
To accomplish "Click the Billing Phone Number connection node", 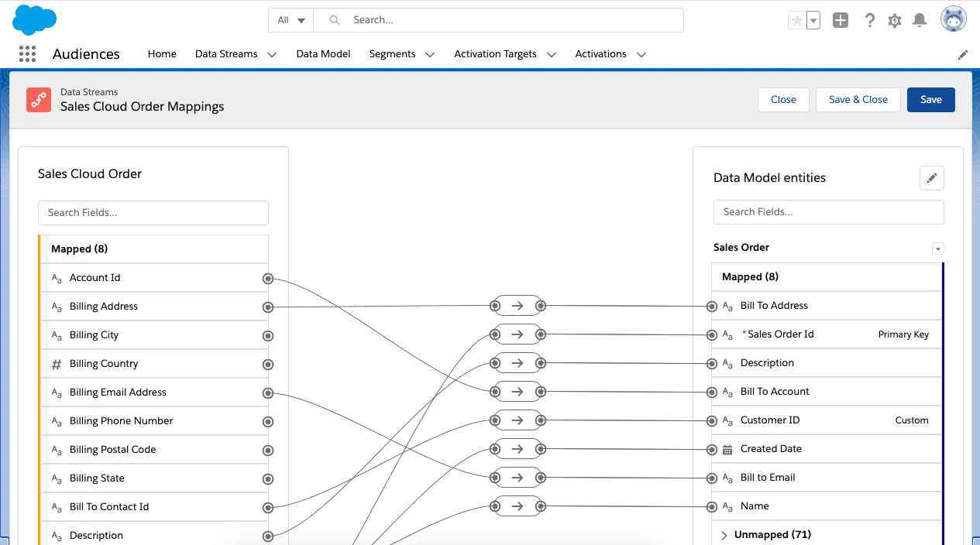I will (268, 421).
